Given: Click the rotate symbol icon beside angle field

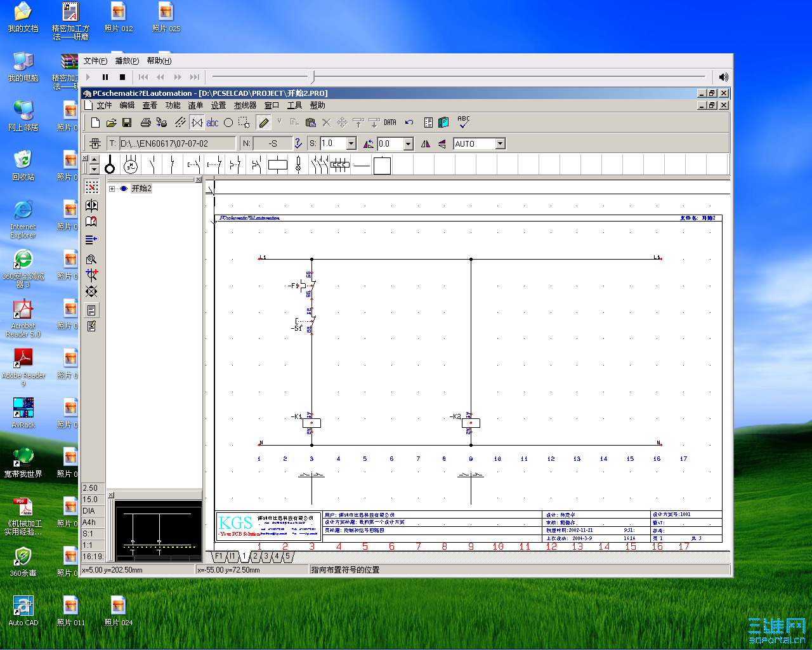Looking at the screenshot, I should [x=369, y=144].
